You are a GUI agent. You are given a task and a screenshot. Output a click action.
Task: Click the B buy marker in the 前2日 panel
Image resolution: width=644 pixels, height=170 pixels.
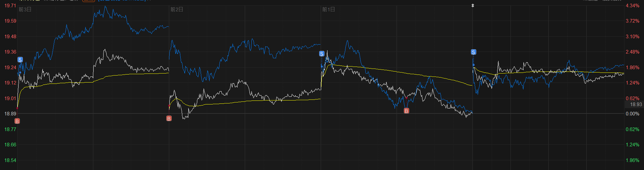click(169, 118)
